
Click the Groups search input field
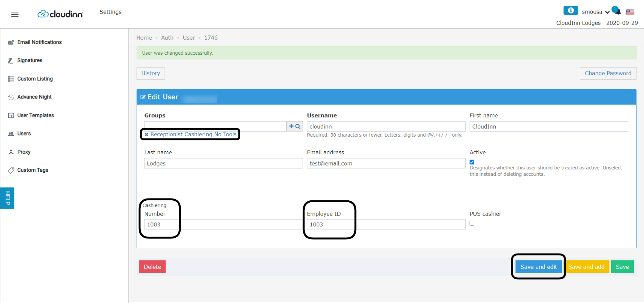click(215, 126)
